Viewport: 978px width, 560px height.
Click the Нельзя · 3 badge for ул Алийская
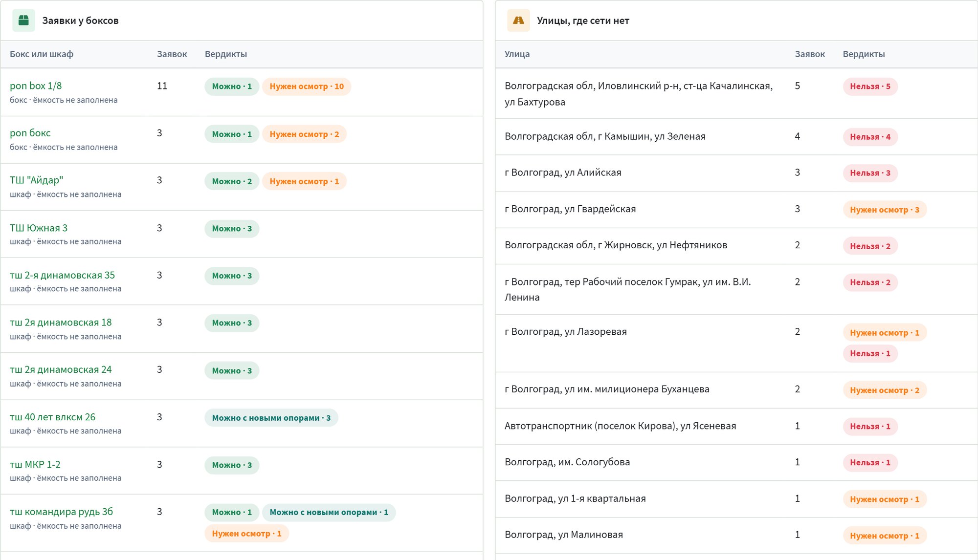point(870,173)
